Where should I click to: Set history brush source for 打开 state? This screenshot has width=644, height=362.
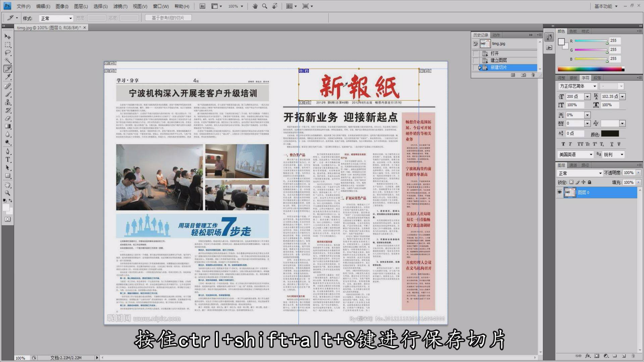point(476,53)
